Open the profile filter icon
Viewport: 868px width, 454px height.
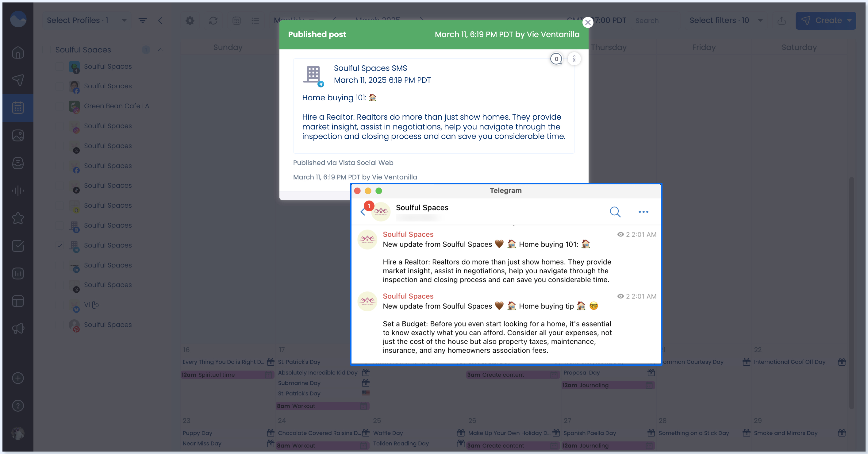tap(143, 21)
